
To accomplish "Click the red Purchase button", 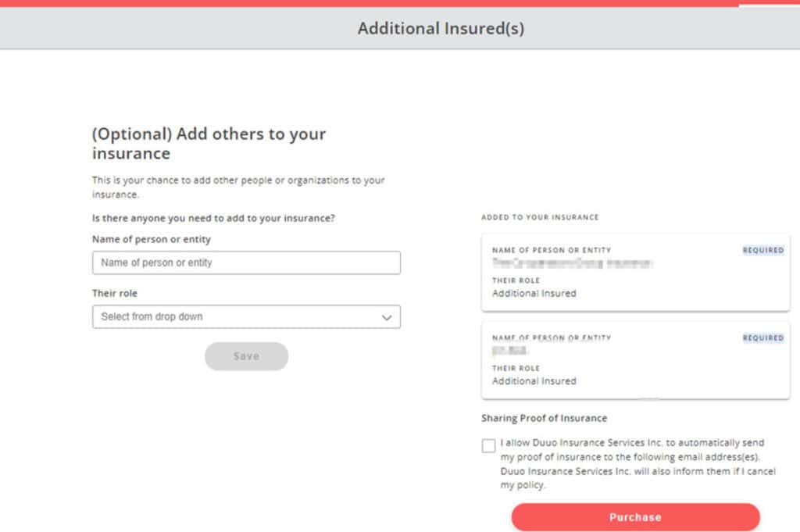I will (636, 517).
